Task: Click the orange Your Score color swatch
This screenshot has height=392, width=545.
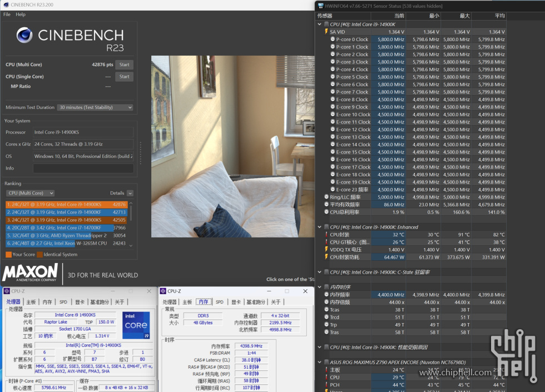Action: point(9,255)
